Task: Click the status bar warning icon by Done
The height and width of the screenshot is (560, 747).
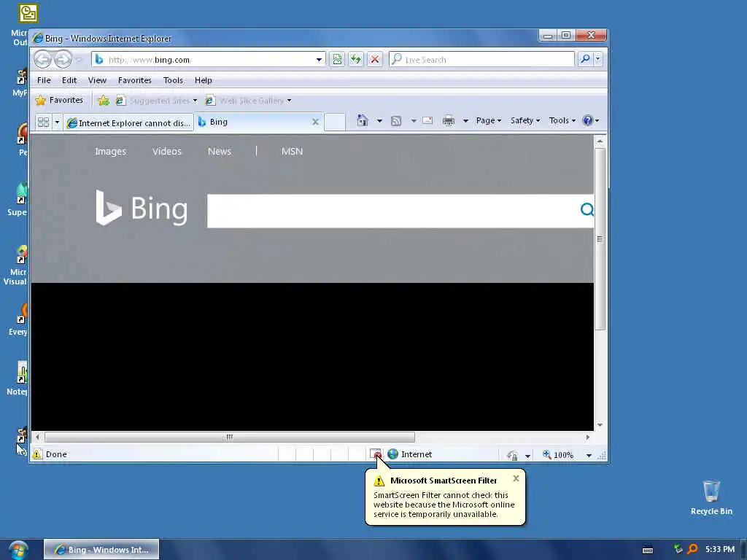Action: pyautogui.click(x=37, y=454)
